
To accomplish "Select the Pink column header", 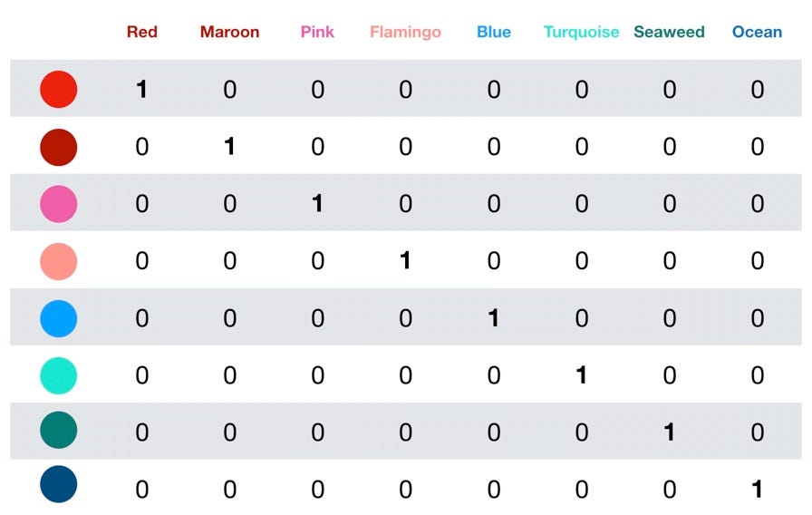I will (317, 32).
